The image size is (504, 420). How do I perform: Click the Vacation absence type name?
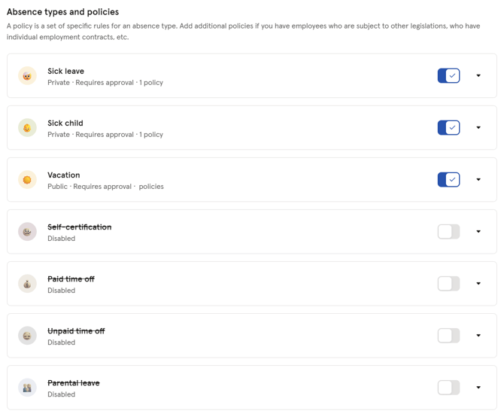click(63, 175)
